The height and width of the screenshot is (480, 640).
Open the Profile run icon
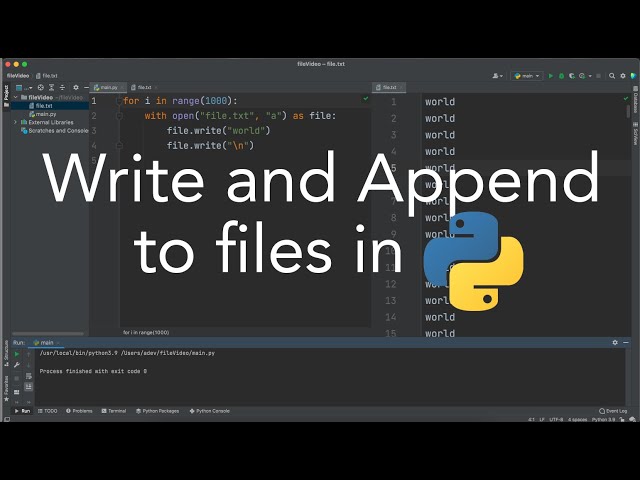pos(582,76)
